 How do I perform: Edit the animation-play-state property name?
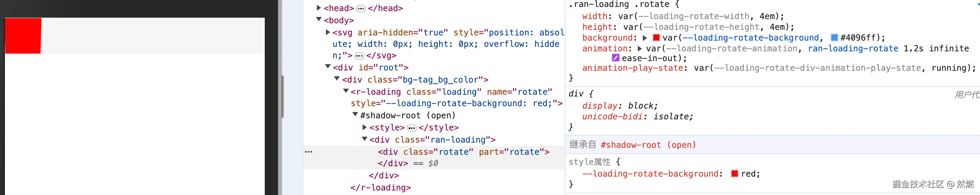coord(633,68)
